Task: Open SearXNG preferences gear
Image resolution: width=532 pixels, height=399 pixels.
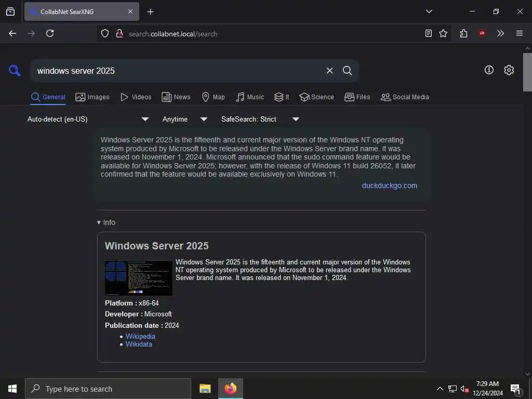Action: pyautogui.click(x=509, y=70)
